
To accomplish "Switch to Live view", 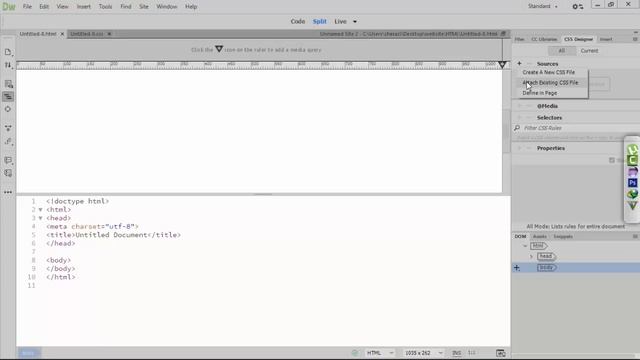I will tap(340, 22).
